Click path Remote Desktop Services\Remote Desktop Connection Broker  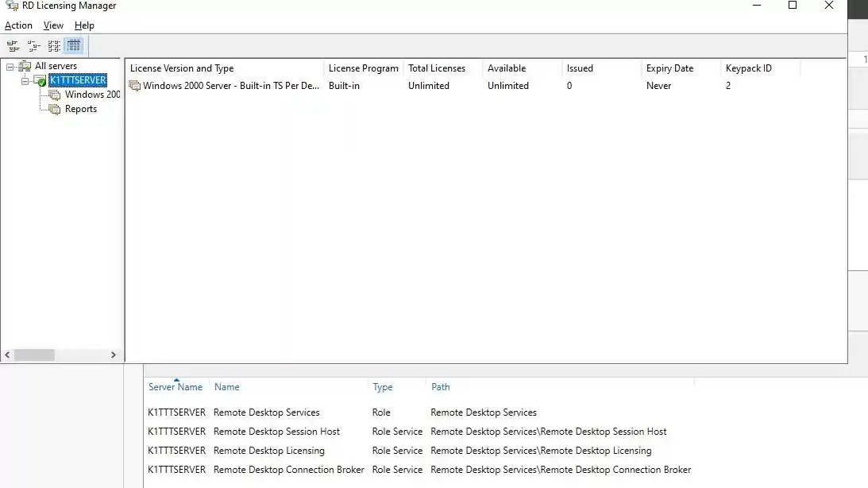[561, 470]
